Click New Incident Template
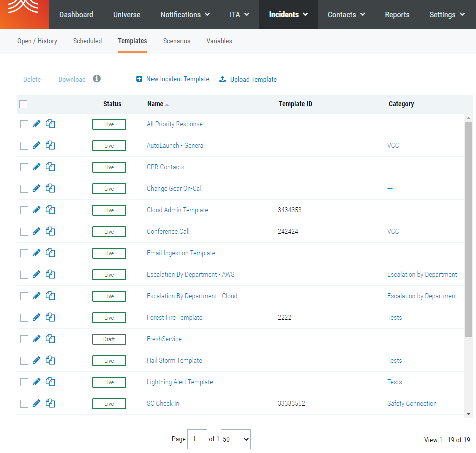476x453 pixels. (x=173, y=79)
